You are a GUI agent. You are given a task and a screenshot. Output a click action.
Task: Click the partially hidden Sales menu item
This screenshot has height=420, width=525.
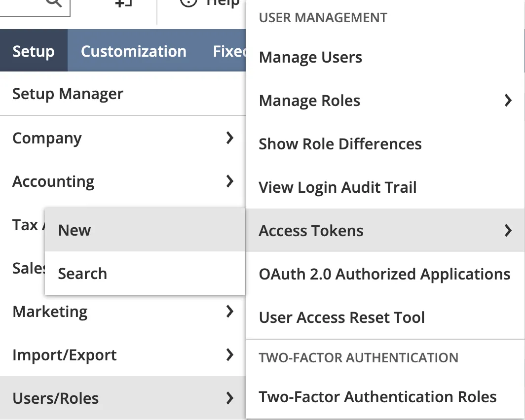tap(28, 268)
